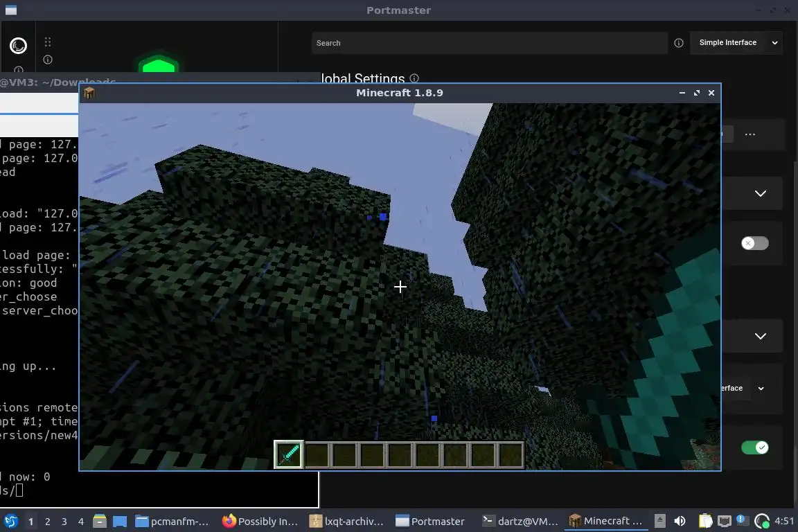
Task: Click the green Portmaster shield status icon
Action: [x=159, y=64]
